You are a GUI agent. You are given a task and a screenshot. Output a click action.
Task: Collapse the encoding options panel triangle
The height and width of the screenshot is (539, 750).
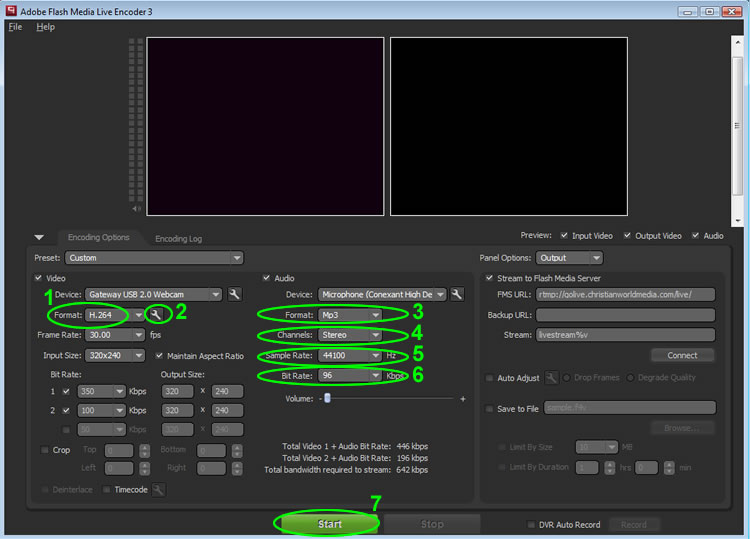39,237
